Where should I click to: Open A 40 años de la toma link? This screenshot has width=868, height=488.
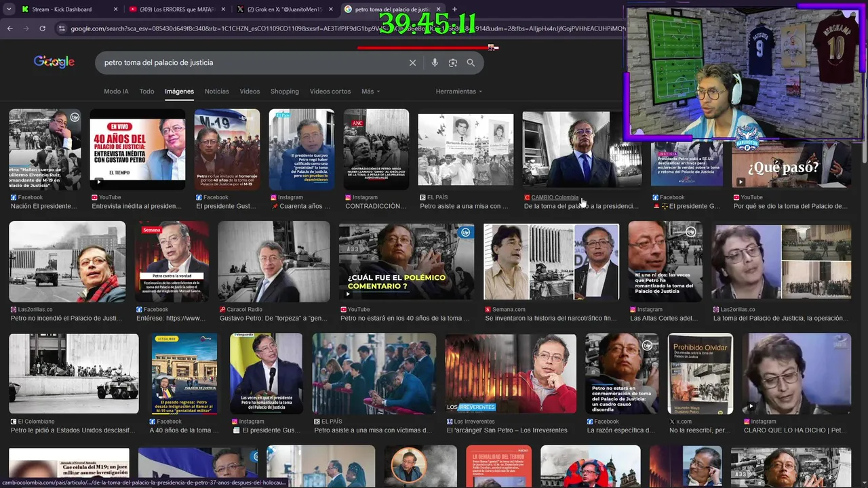coord(184,430)
